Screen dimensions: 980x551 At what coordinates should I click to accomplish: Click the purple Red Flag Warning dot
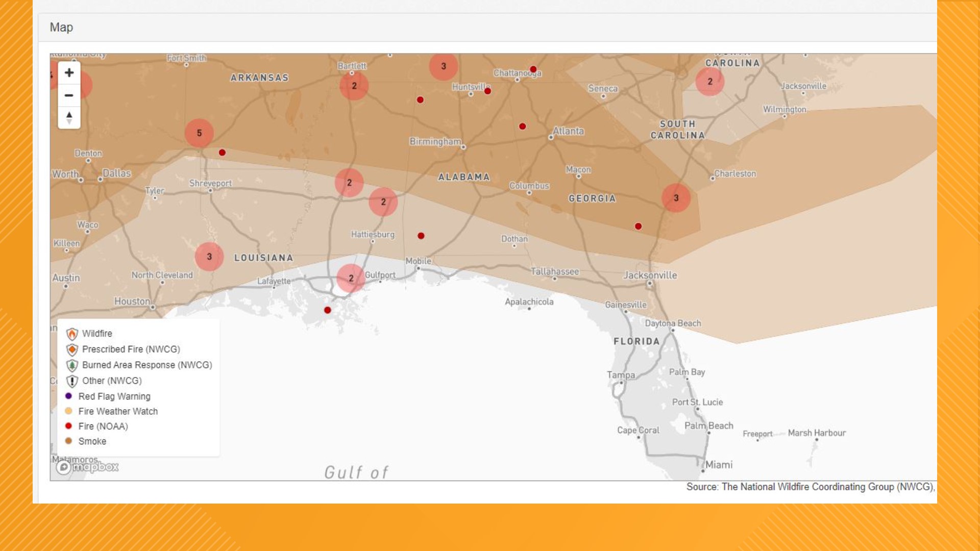click(68, 396)
